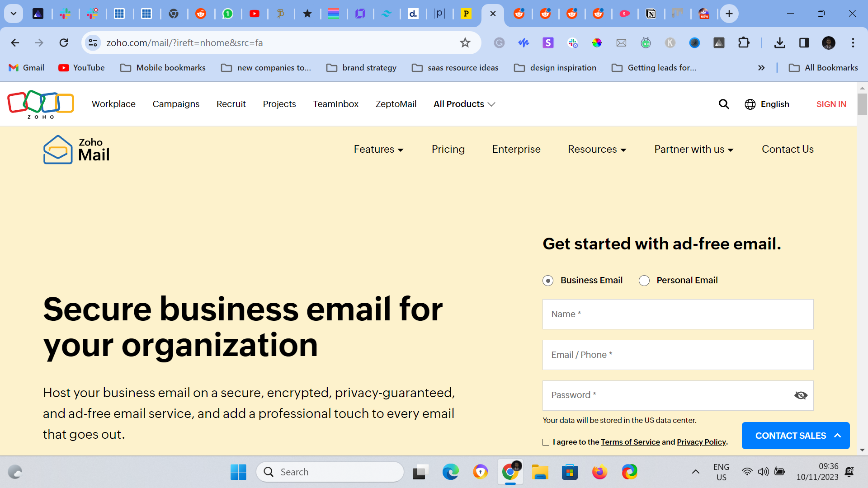Viewport: 868px width, 488px height.
Task: Bookmark this page with star icon
Action: pos(465,43)
